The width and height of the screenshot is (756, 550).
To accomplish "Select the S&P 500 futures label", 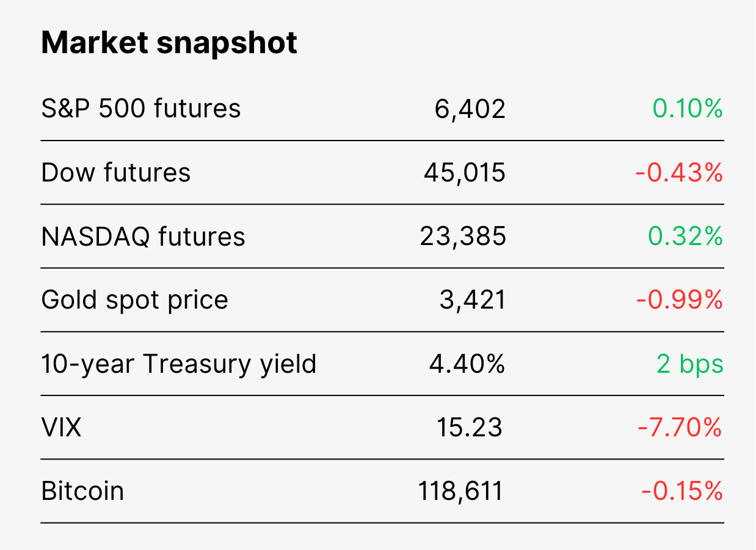I will coord(141,109).
